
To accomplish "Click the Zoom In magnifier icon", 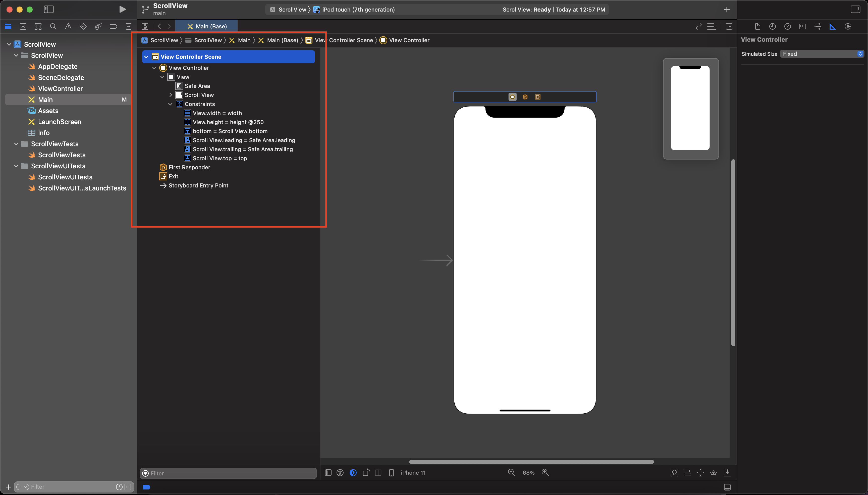I will [x=545, y=473].
